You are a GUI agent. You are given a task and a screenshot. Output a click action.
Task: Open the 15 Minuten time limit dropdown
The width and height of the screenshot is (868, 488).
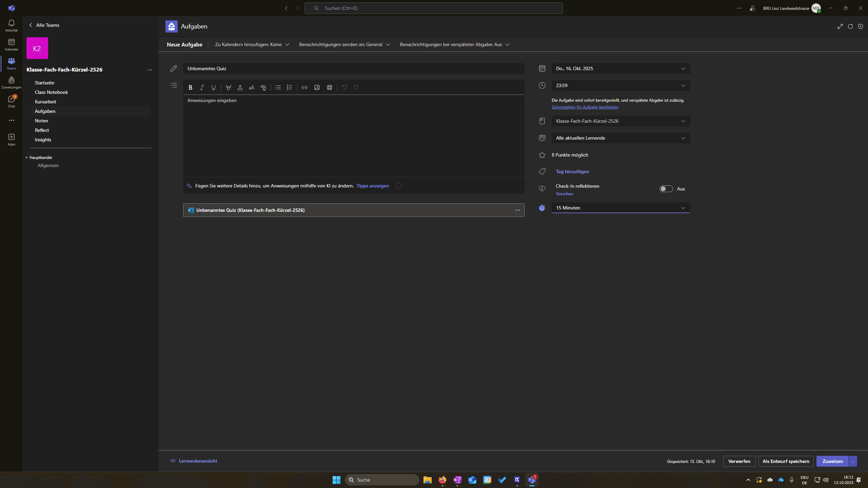[x=621, y=208]
